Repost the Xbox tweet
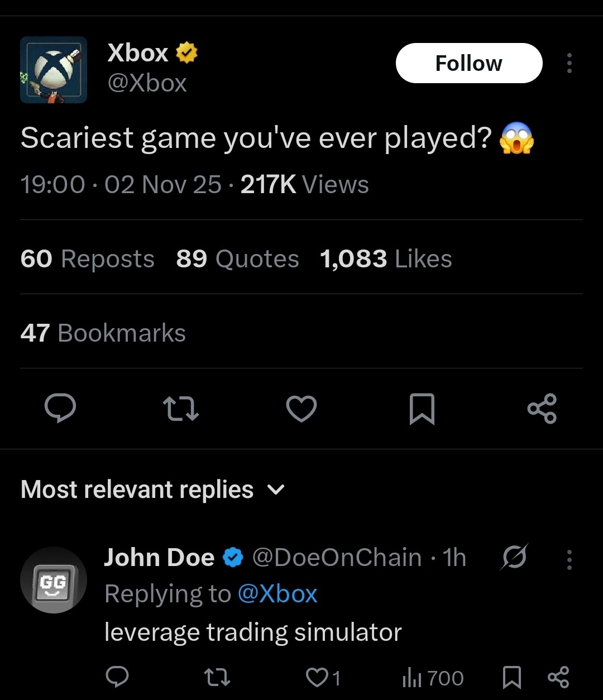 coord(180,408)
